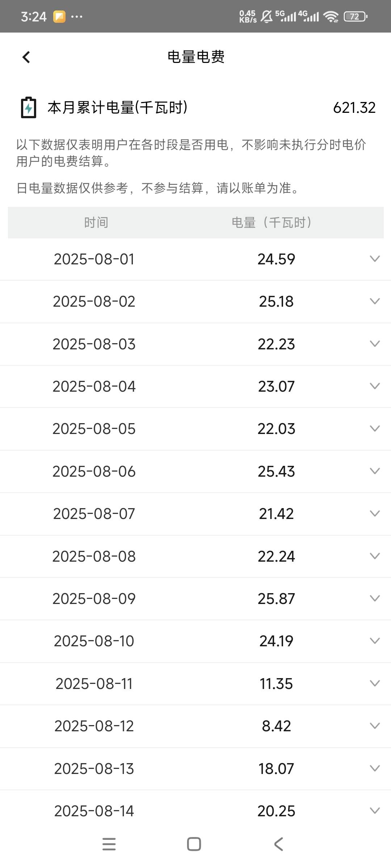Open the 2025-08-12 date entry

tap(94, 726)
